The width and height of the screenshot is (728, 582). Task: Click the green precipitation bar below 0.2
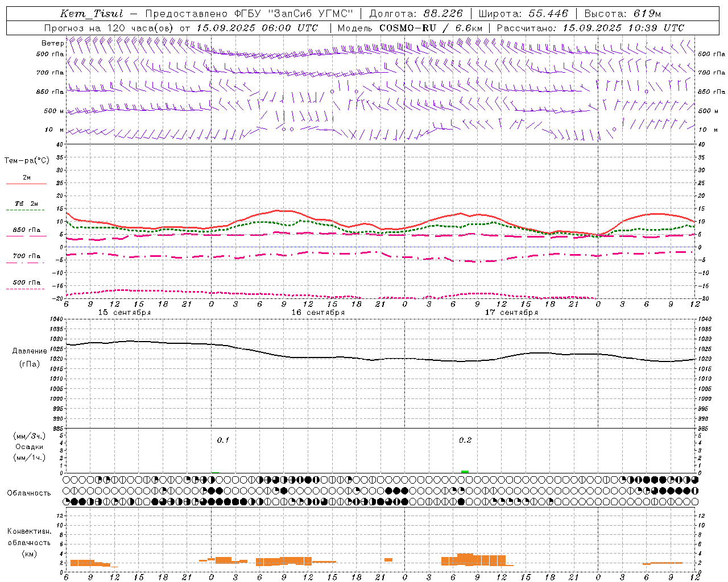tap(465, 472)
